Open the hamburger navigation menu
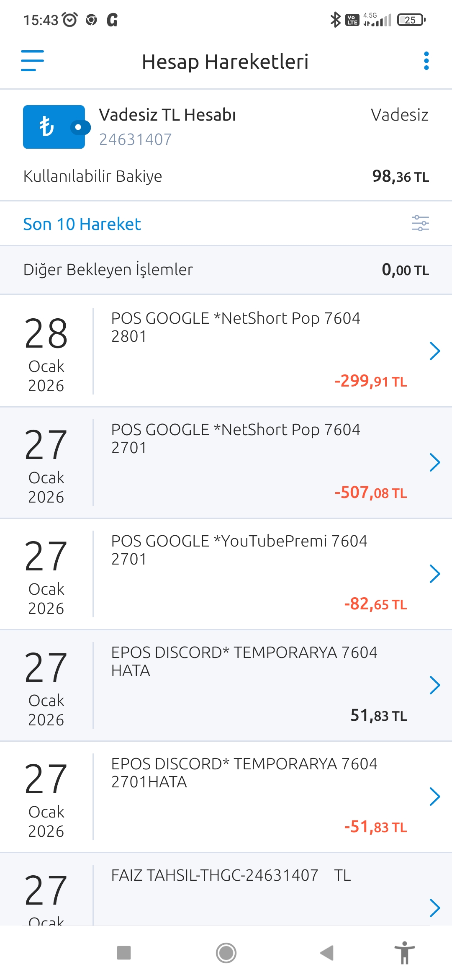This screenshot has height=980, width=452. tap(32, 61)
